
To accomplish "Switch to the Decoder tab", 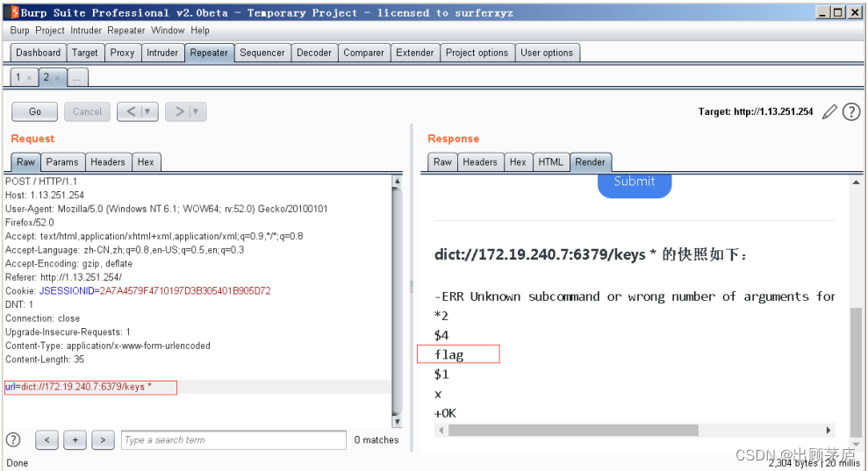I will [314, 53].
